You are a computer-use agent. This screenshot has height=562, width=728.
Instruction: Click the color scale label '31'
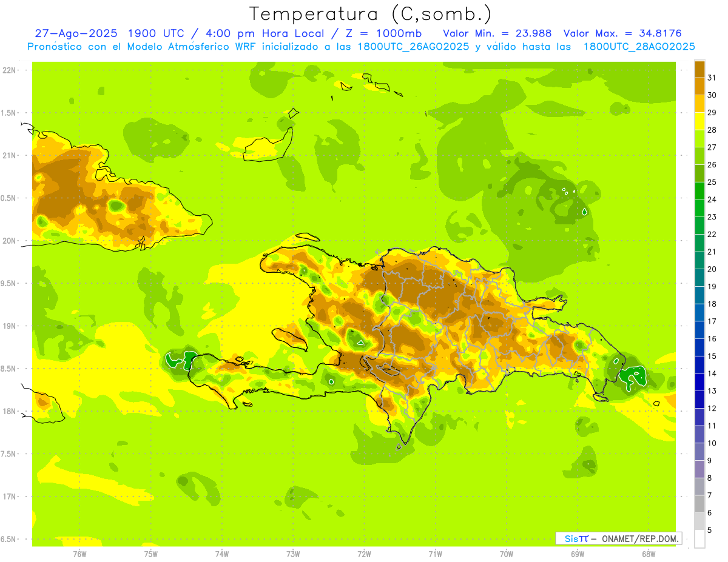(x=712, y=77)
